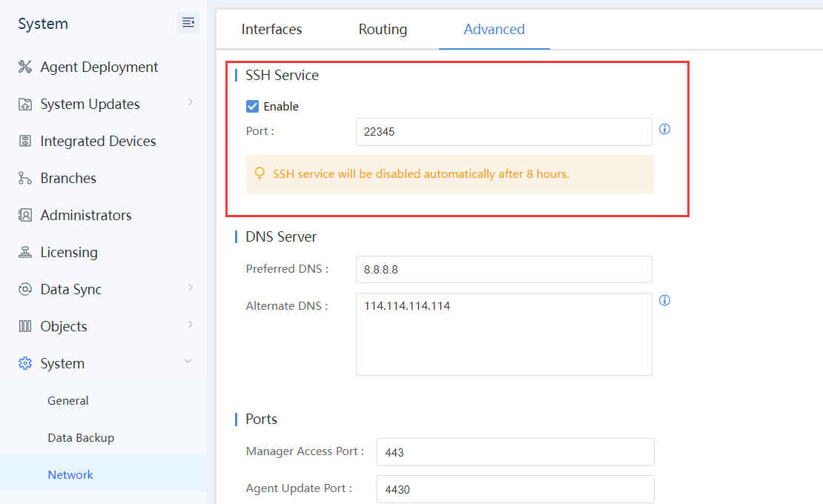The width and height of the screenshot is (823, 504).
Task: Click the info icon beside Alternate DNS
Action: point(665,301)
